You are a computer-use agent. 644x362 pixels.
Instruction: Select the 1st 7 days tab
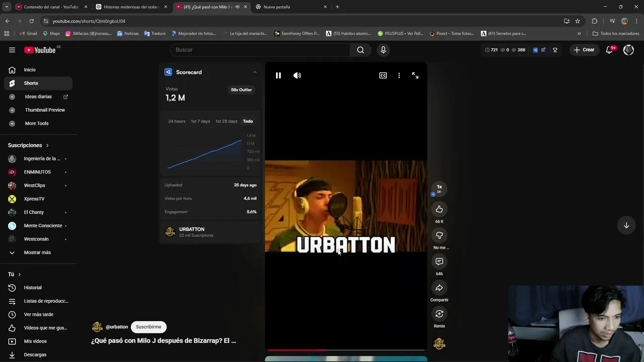(x=200, y=121)
